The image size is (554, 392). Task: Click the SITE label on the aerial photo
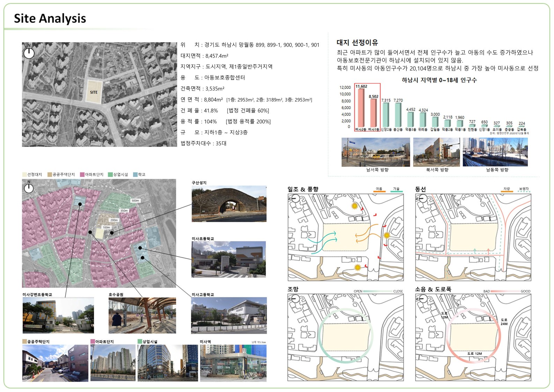(x=94, y=93)
